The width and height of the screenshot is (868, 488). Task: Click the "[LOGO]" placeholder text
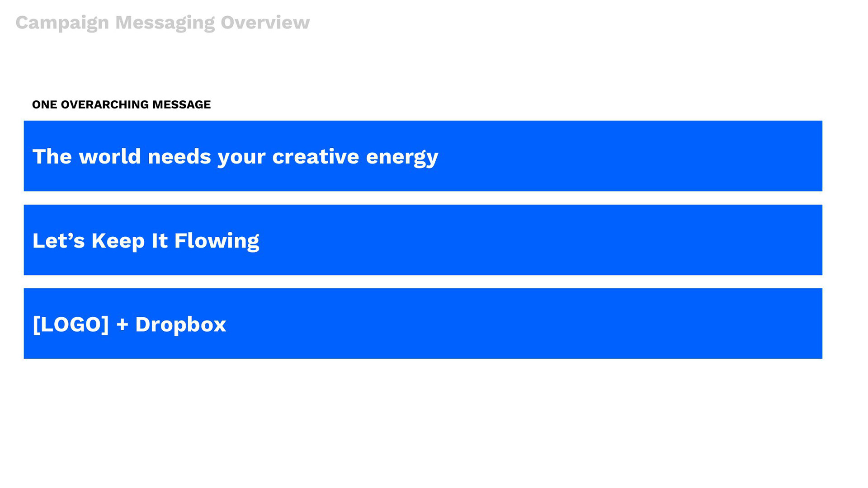pyautogui.click(x=71, y=324)
